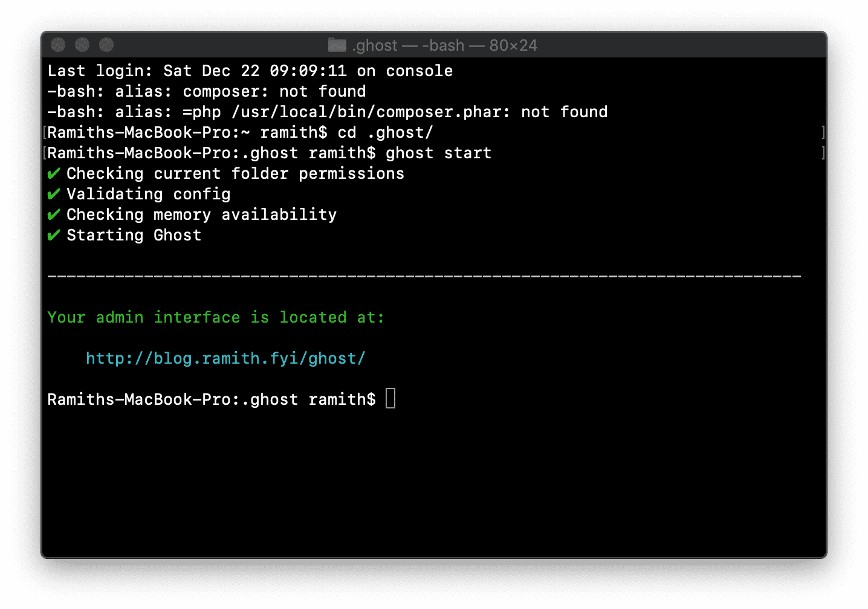The image size is (868, 609).
Task: Click the window title text ".ghost — -bash — 80×24"
Action: coord(444,45)
